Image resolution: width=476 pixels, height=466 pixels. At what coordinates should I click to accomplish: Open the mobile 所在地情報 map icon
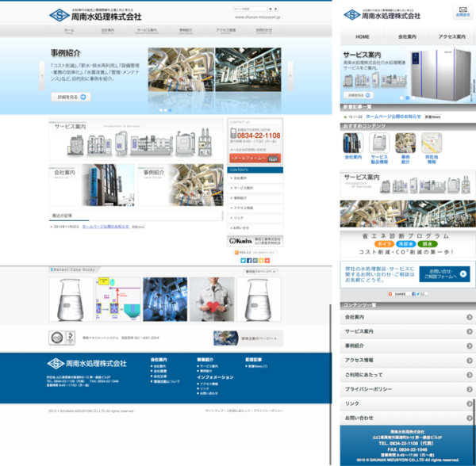(x=432, y=143)
